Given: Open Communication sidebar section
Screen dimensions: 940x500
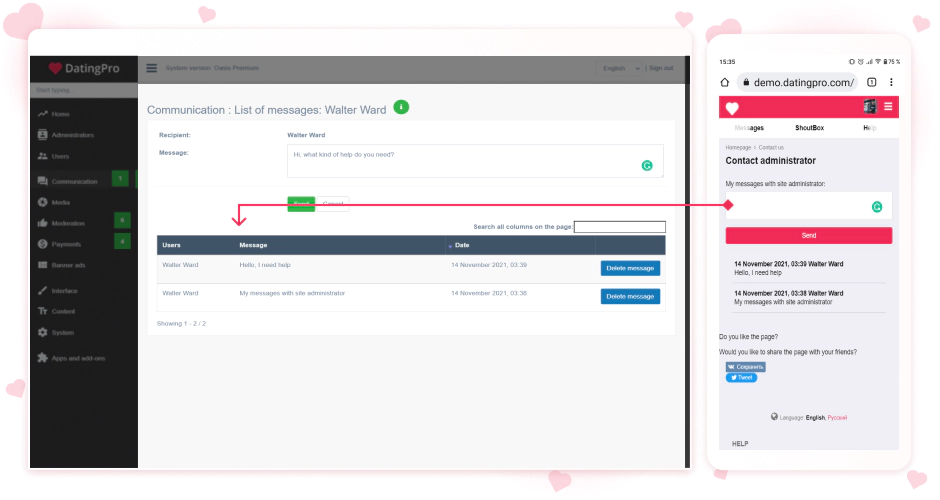Looking at the screenshot, I should tap(68, 181).
